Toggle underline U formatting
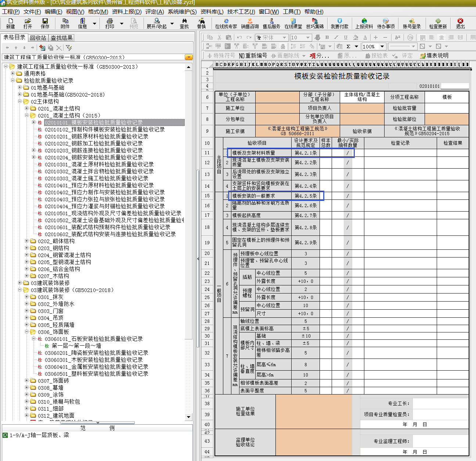Viewport: 476px width, 461px height. click(x=346, y=37)
